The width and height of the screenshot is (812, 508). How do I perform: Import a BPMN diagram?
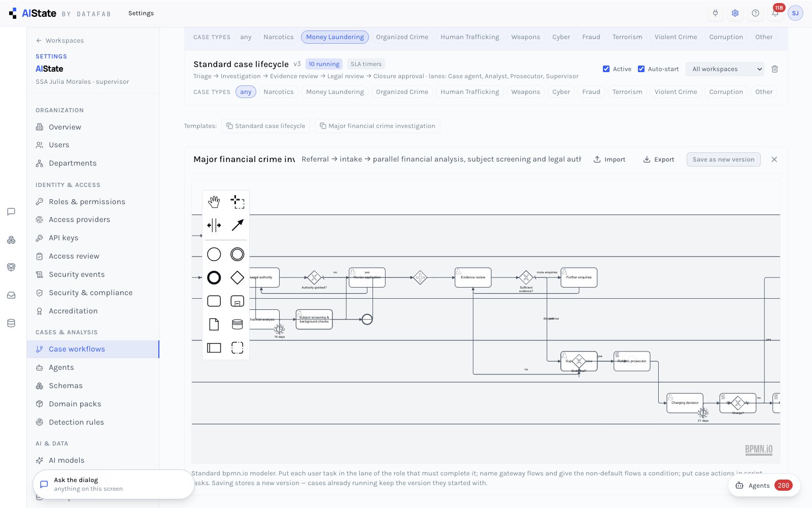(610, 160)
